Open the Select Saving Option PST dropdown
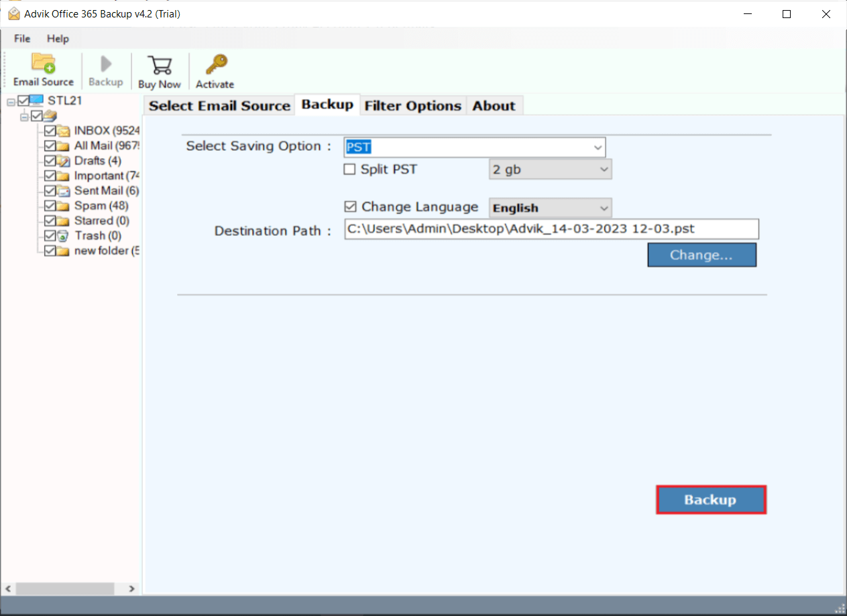 475,147
